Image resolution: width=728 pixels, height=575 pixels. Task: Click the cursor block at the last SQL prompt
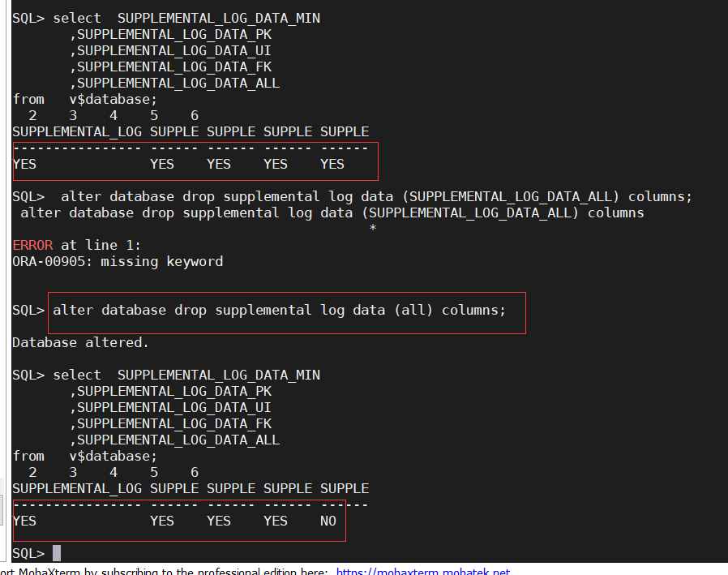(57, 553)
